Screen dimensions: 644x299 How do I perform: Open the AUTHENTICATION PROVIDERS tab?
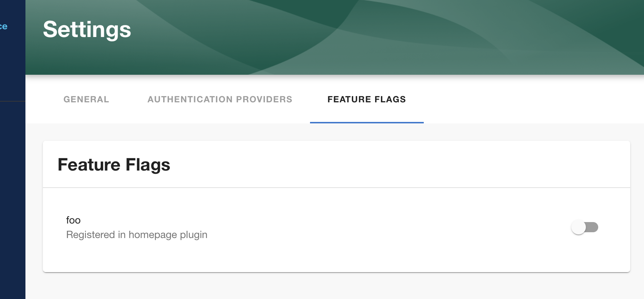[x=220, y=99]
